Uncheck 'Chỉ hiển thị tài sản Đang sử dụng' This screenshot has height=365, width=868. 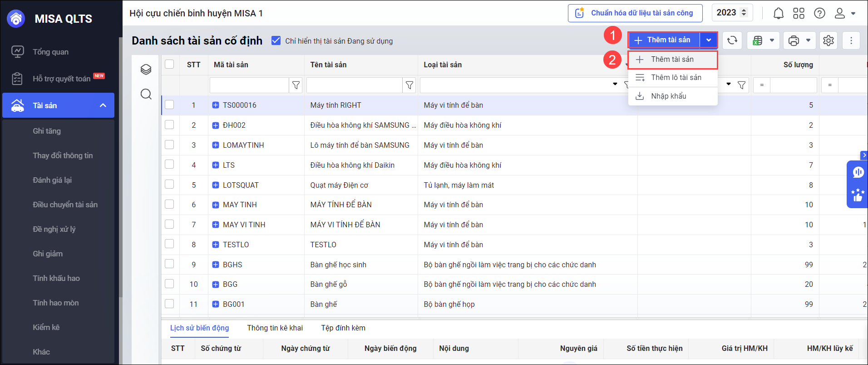(276, 41)
